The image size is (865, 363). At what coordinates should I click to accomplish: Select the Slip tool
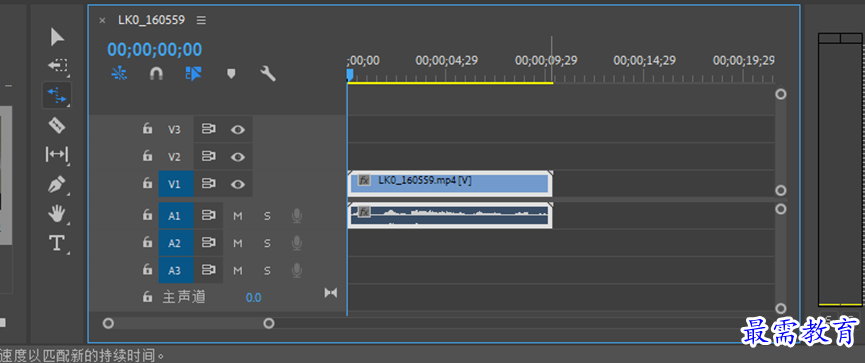[56, 154]
